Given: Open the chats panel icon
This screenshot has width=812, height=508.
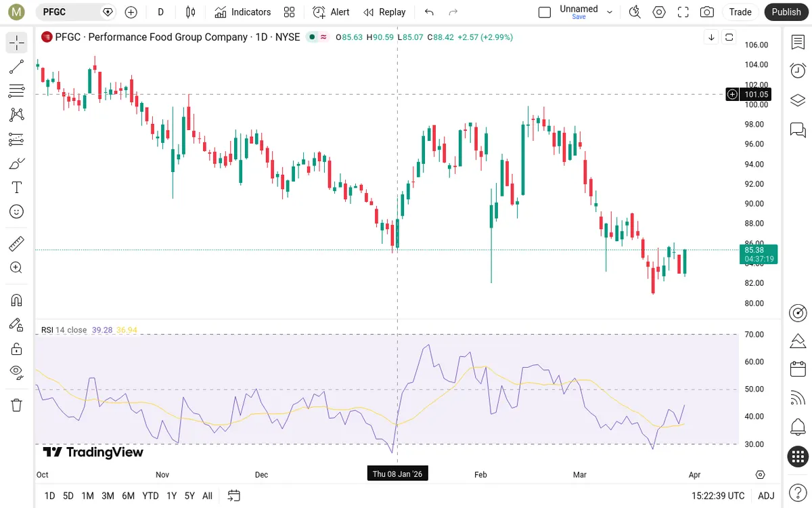Looking at the screenshot, I should click(x=798, y=129).
